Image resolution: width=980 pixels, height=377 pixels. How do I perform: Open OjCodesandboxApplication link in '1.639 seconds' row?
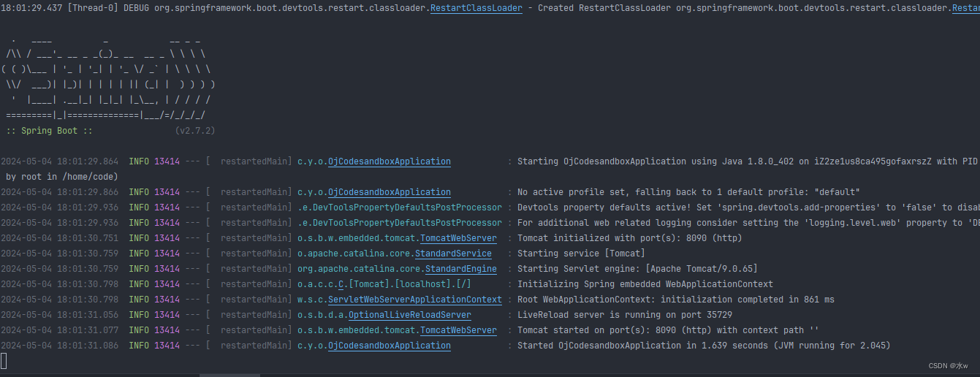(x=389, y=346)
